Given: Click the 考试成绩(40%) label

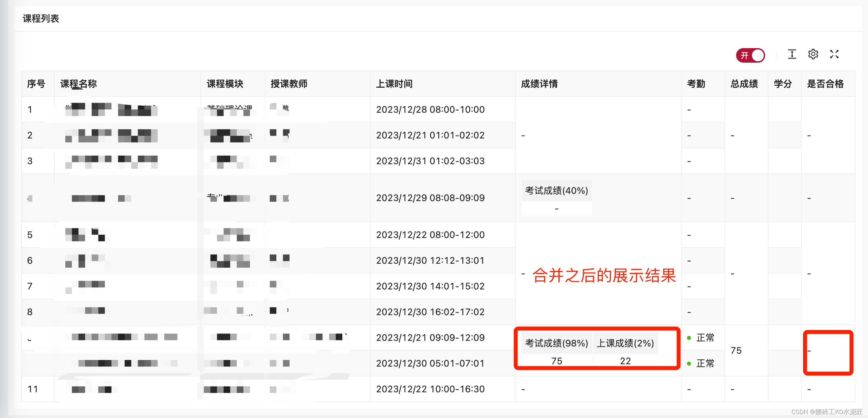Looking at the screenshot, I should [x=556, y=191].
